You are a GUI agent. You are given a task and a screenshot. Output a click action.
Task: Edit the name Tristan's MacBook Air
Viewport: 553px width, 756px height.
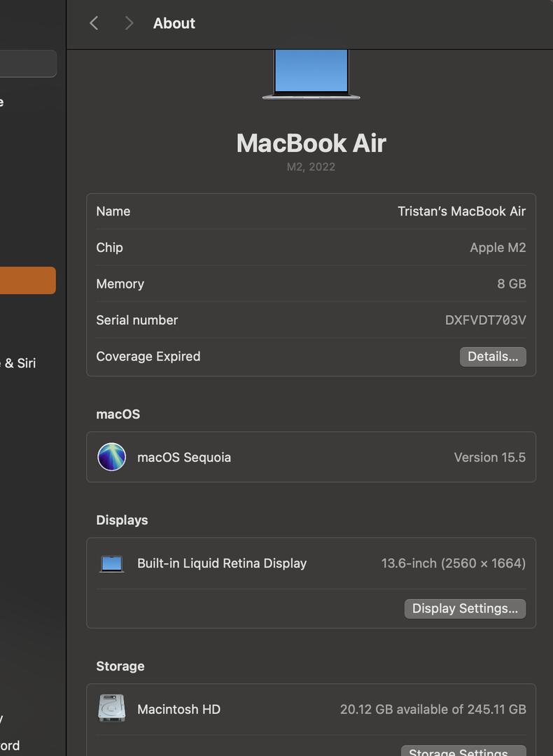461,211
